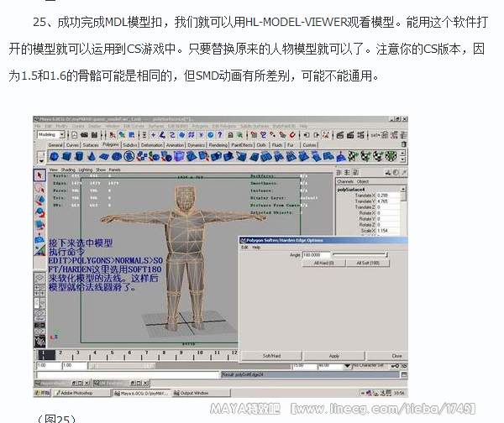Click the Soft/Hard button

click(271, 356)
